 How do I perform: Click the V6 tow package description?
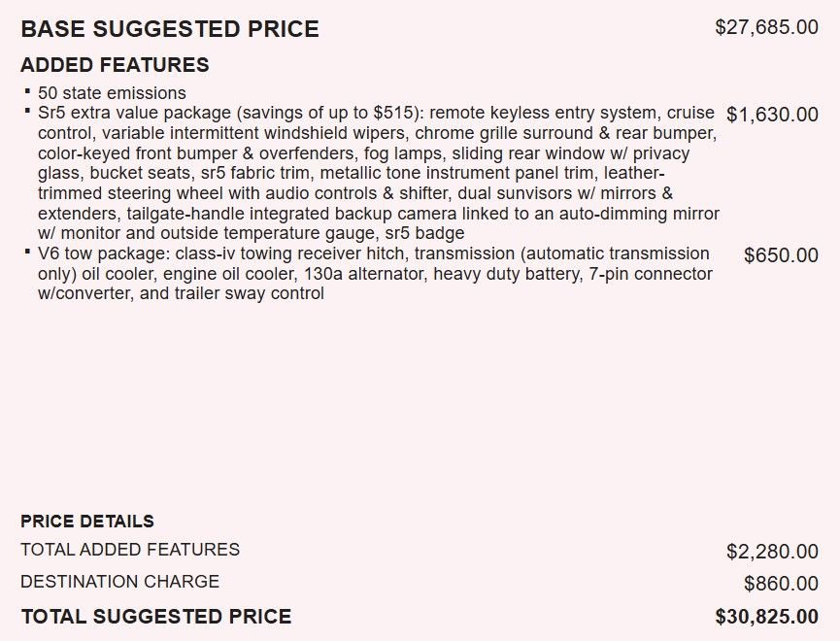[375, 273]
